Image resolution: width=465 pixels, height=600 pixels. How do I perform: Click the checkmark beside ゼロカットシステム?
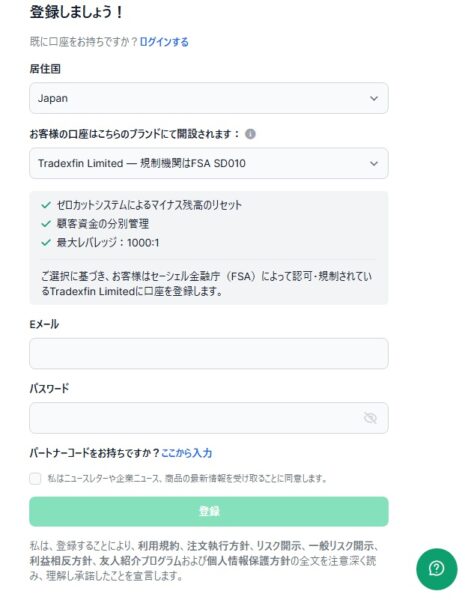[x=46, y=205]
